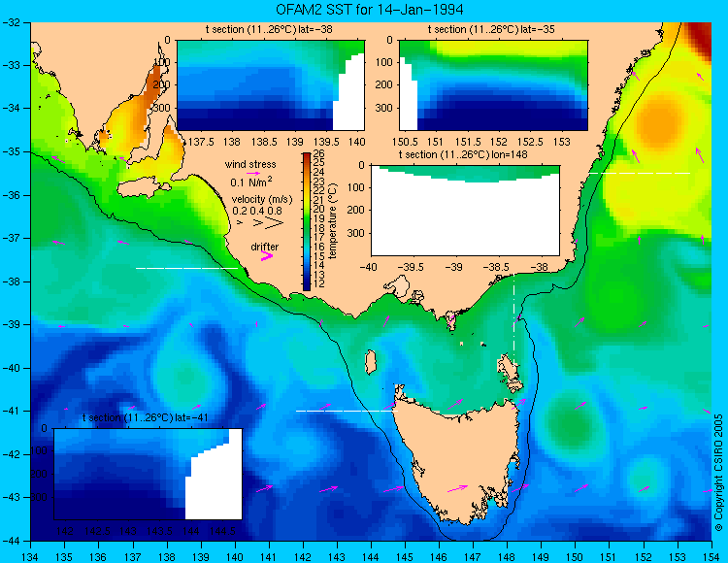Click King Island northwest of Tasmania

370,362
